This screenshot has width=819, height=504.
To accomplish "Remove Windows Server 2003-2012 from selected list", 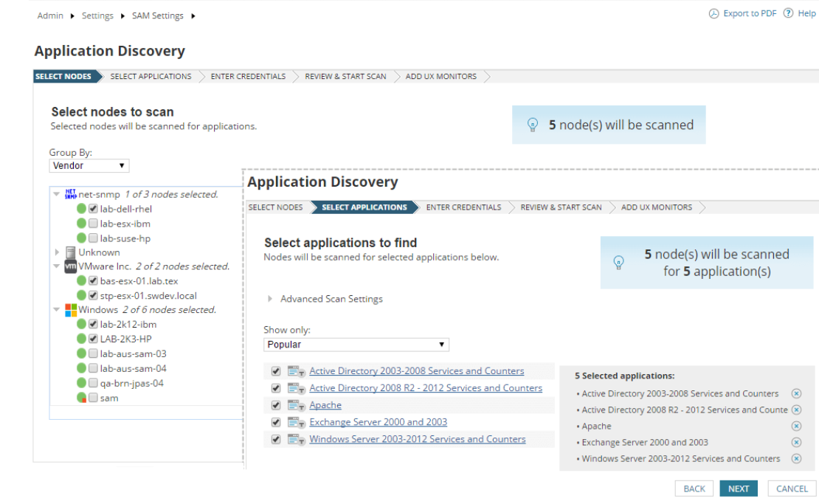I will click(x=796, y=458).
